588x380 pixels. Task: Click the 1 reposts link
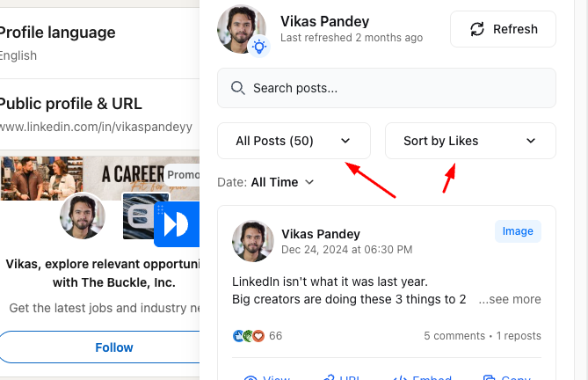(x=519, y=336)
